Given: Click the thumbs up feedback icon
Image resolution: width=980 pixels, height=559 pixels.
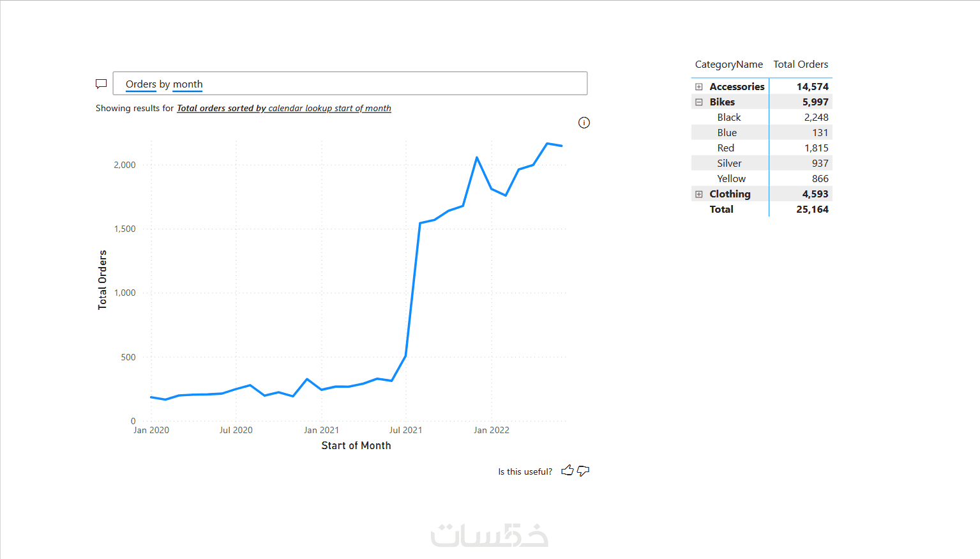Looking at the screenshot, I should pyautogui.click(x=567, y=471).
